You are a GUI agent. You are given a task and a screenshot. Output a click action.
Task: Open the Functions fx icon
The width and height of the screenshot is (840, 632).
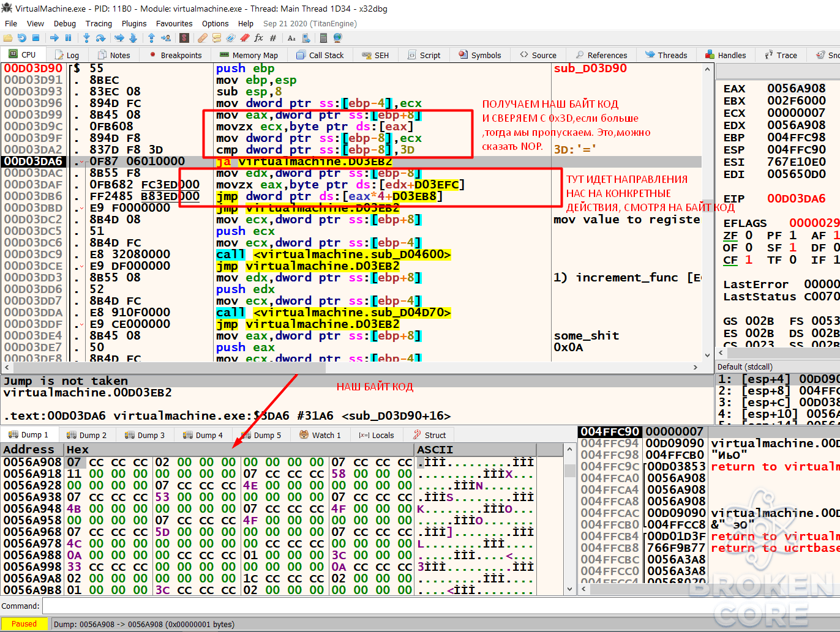click(258, 38)
